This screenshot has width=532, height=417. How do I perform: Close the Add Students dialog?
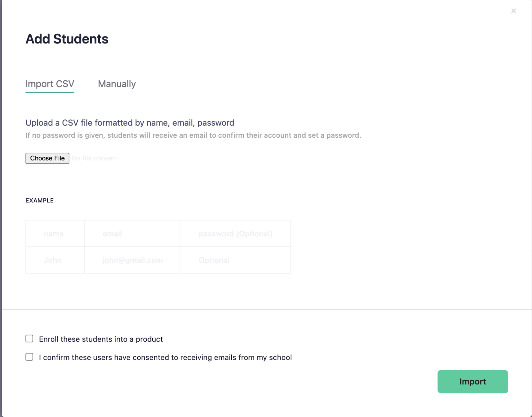click(513, 11)
